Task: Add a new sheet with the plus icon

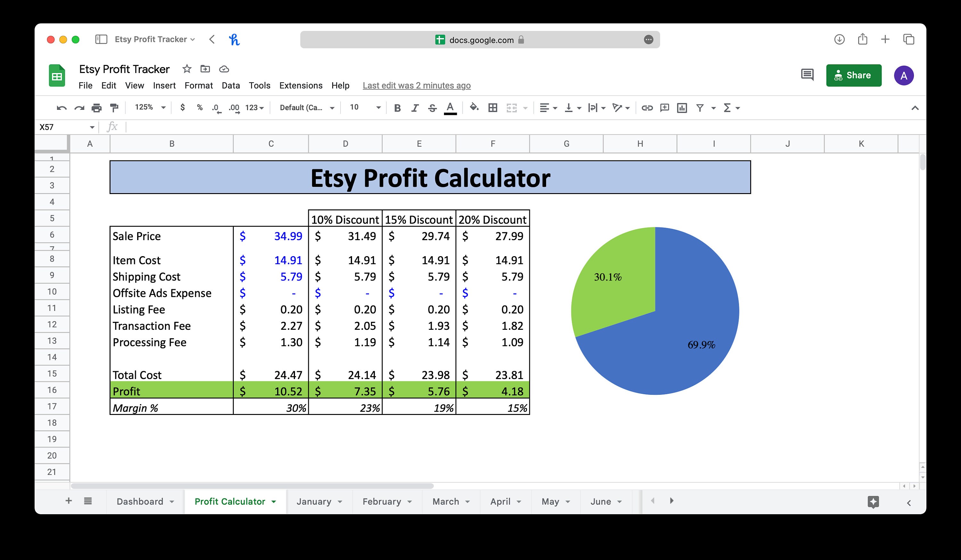Action: [69, 501]
